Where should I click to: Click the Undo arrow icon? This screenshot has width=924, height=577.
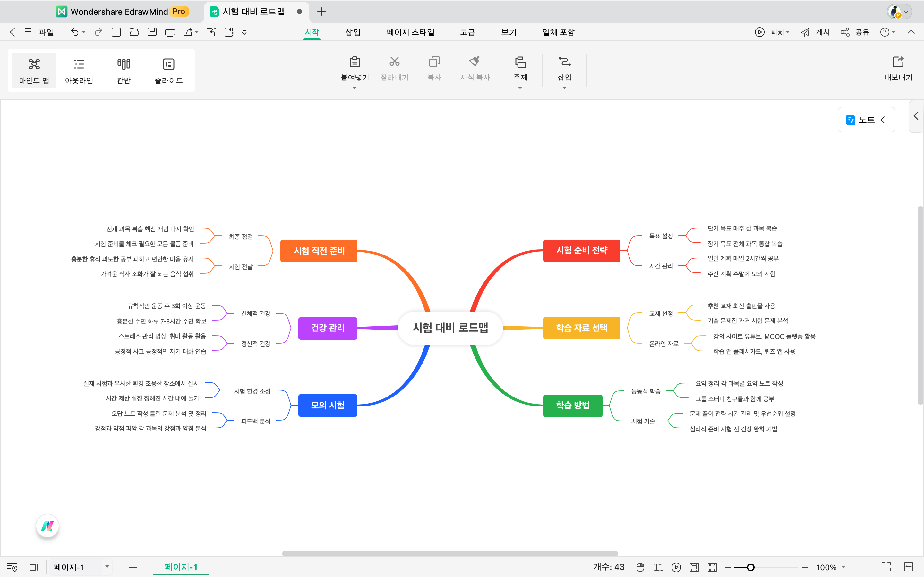[74, 32]
